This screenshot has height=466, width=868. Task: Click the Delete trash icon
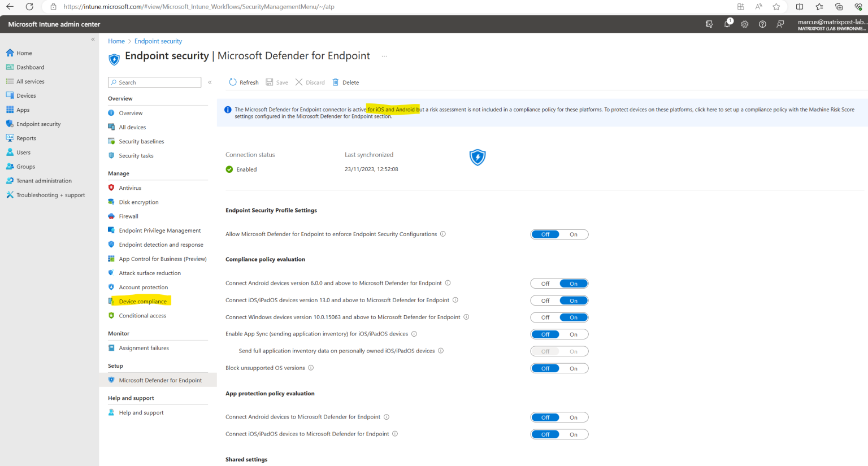[x=336, y=82]
